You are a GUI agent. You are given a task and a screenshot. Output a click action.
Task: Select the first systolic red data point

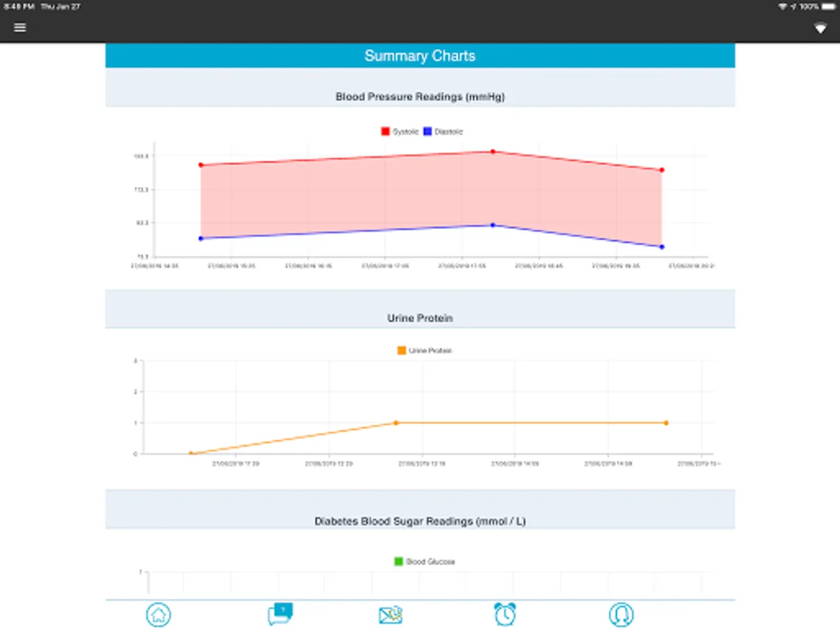coord(201,165)
